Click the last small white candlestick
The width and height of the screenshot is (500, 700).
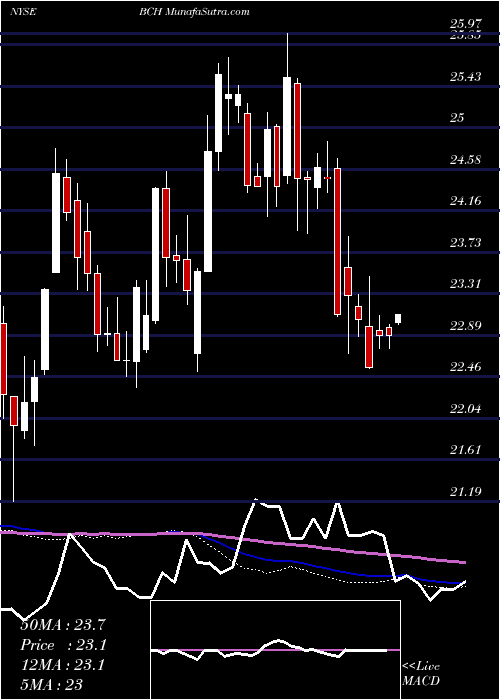[398, 319]
